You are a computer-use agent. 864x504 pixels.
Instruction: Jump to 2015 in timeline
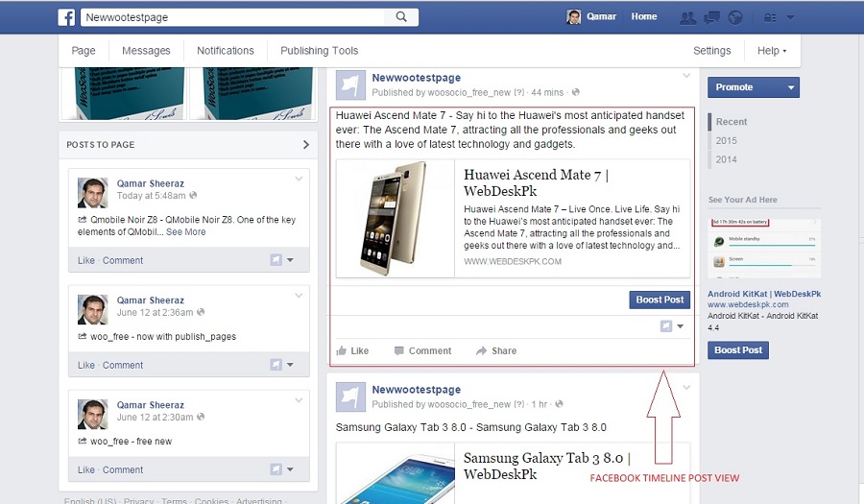727,140
